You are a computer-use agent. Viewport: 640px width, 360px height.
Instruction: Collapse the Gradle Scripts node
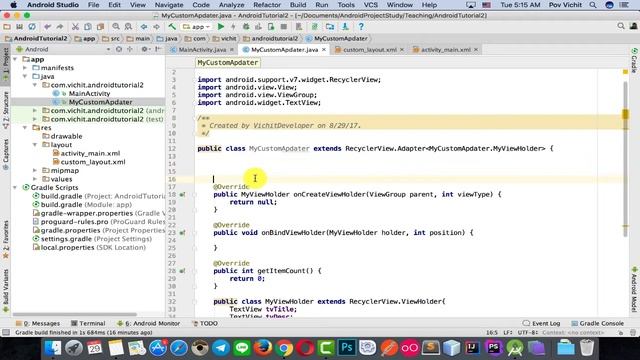coord(15,187)
